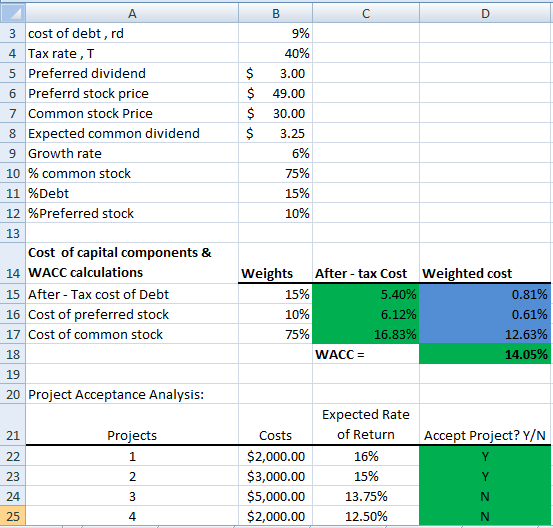553x528 pixels.
Task: Select the $3,000.00 cost cell
Action: point(275,476)
